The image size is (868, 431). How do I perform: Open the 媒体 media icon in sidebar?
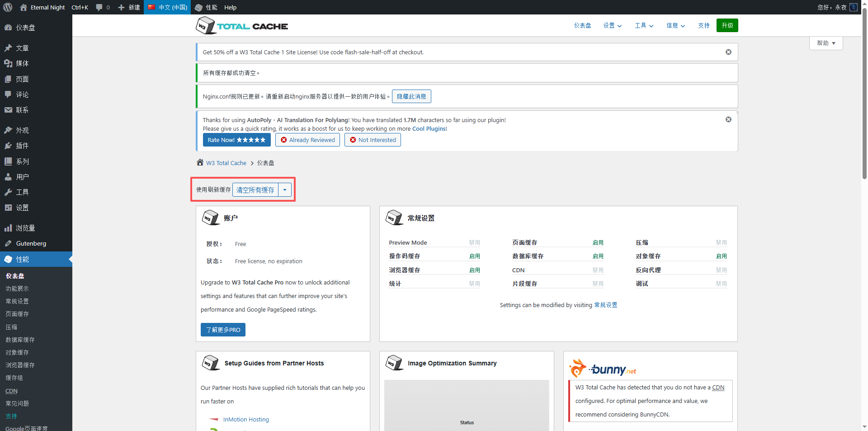tap(8, 63)
